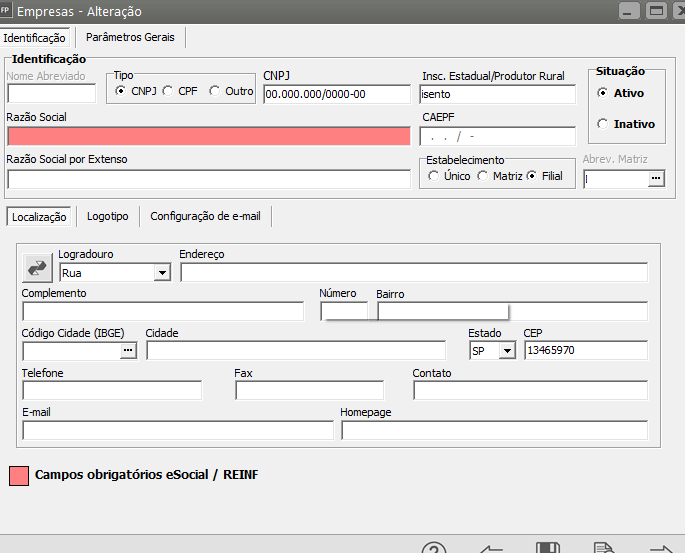Select the CPF radio button under Tipo
This screenshot has width=685, height=553.
pos(168,92)
